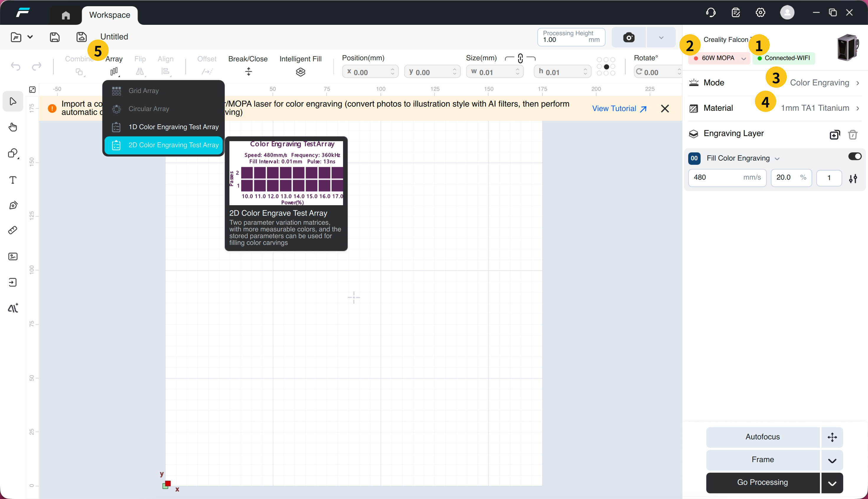The height and width of the screenshot is (499, 868).
Task: Select the Pen drawing tool
Action: [13, 205]
